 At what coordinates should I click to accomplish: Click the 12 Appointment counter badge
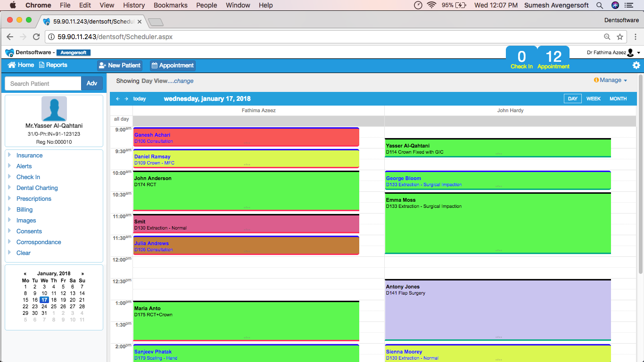[x=553, y=58]
